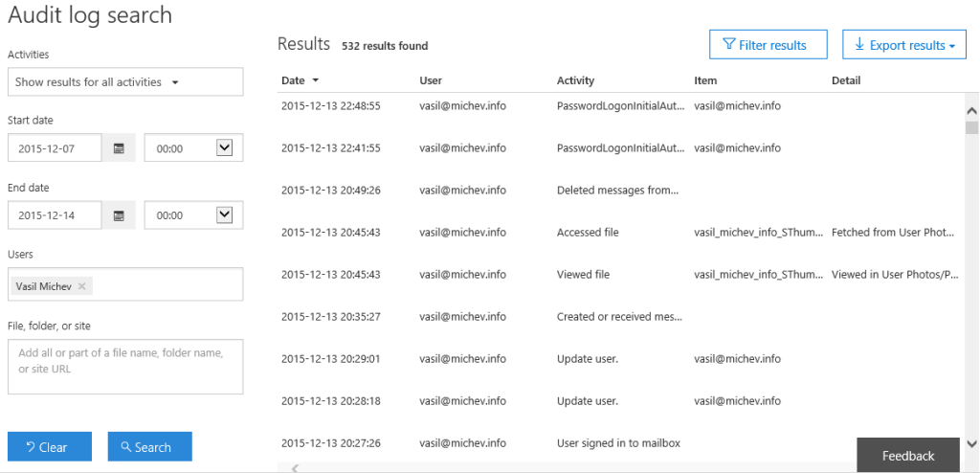
Task: Sort results by the User column
Action: coord(431,80)
